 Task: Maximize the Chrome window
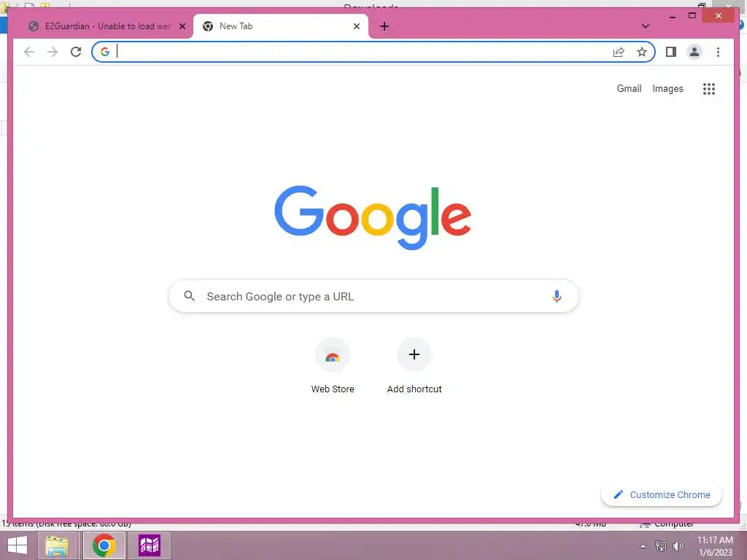pos(692,16)
